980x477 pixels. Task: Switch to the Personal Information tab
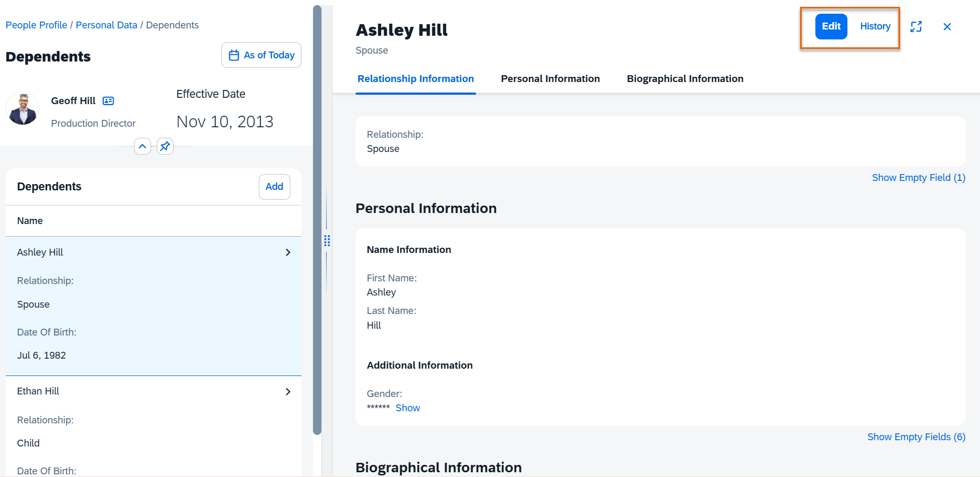coord(550,79)
